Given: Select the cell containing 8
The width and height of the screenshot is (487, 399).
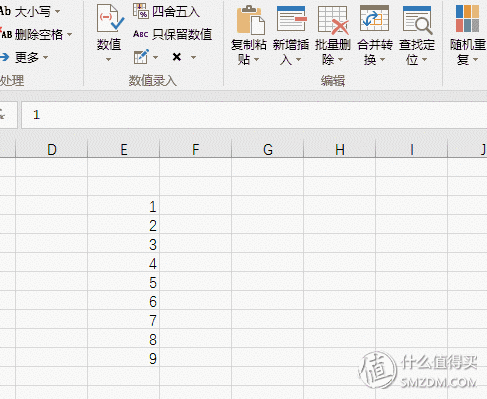Looking at the screenshot, I should tap(124, 338).
